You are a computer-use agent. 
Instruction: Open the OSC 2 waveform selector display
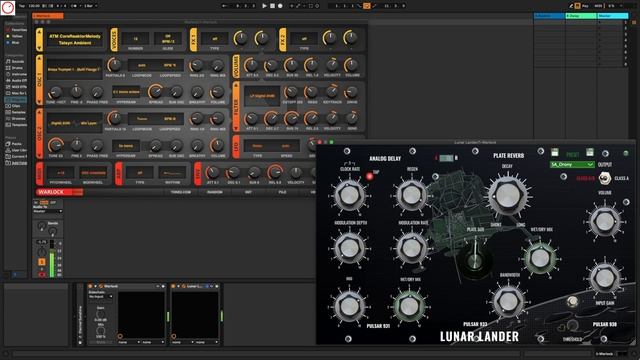click(74, 123)
